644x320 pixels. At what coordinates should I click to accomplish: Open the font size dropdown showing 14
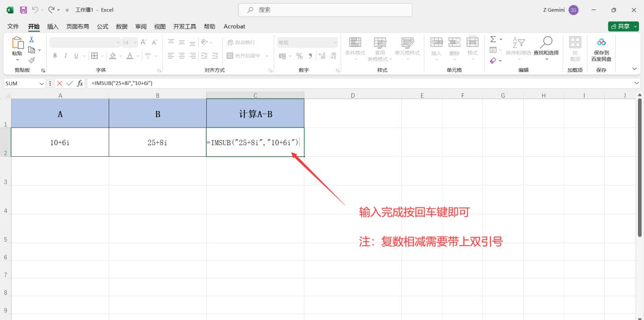pos(134,43)
